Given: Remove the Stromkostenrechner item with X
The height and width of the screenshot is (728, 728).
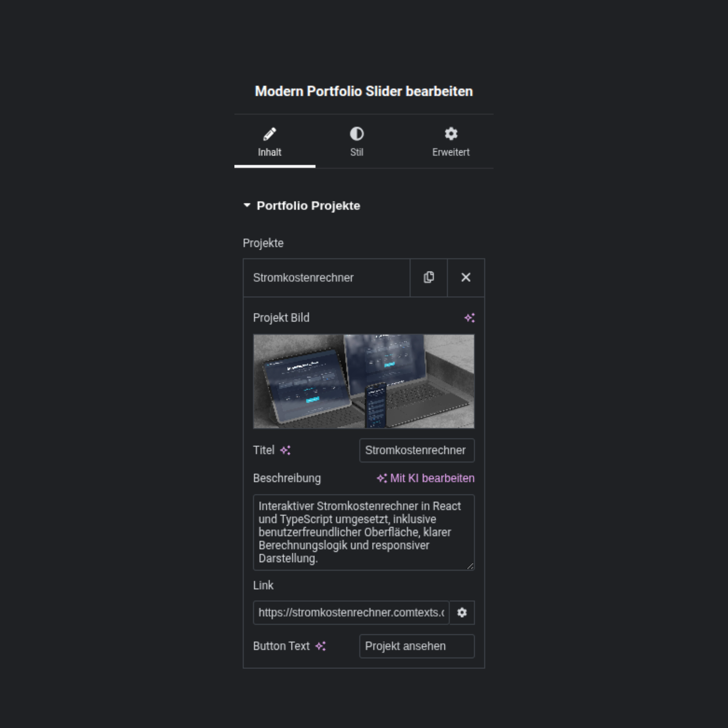Looking at the screenshot, I should tap(466, 277).
